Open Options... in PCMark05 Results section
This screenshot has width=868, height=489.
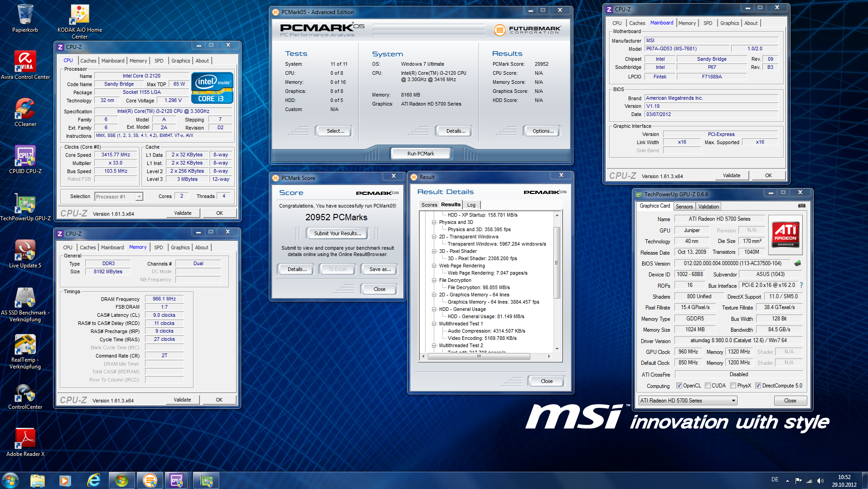(x=543, y=131)
